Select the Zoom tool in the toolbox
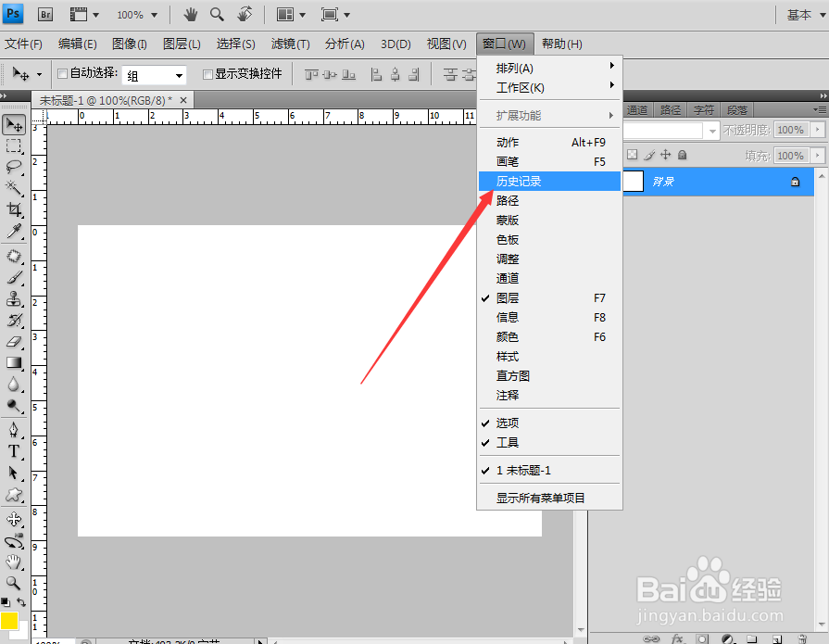The image size is (829, 644). click(x=14, y=583)
